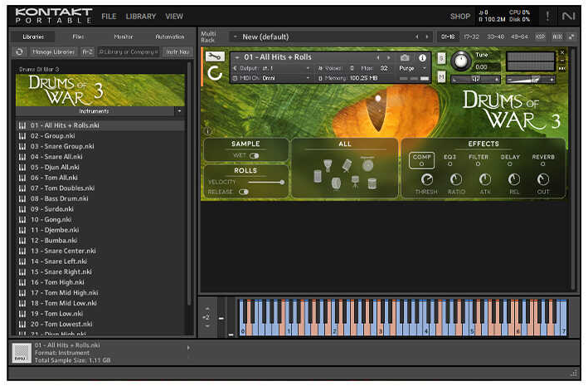Click the minimize rack view icon
This screenshot has width=588, height=386.
(x=571, y=37)
